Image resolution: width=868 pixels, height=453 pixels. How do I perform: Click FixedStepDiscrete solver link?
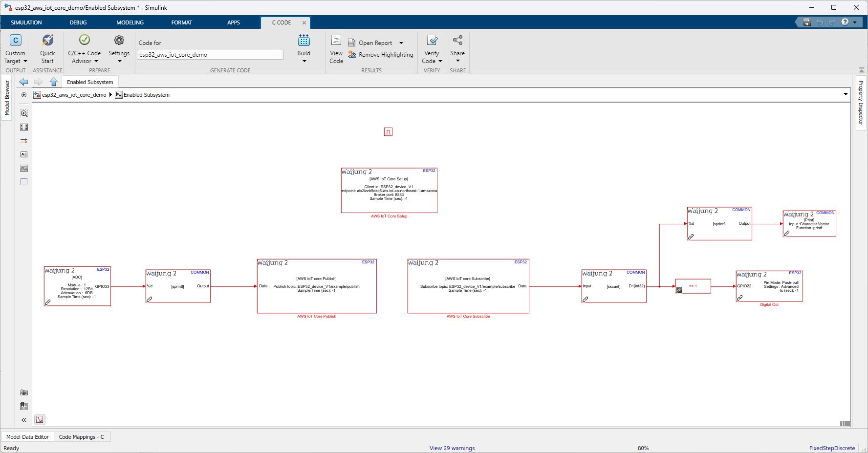click(x=832, y=448)
